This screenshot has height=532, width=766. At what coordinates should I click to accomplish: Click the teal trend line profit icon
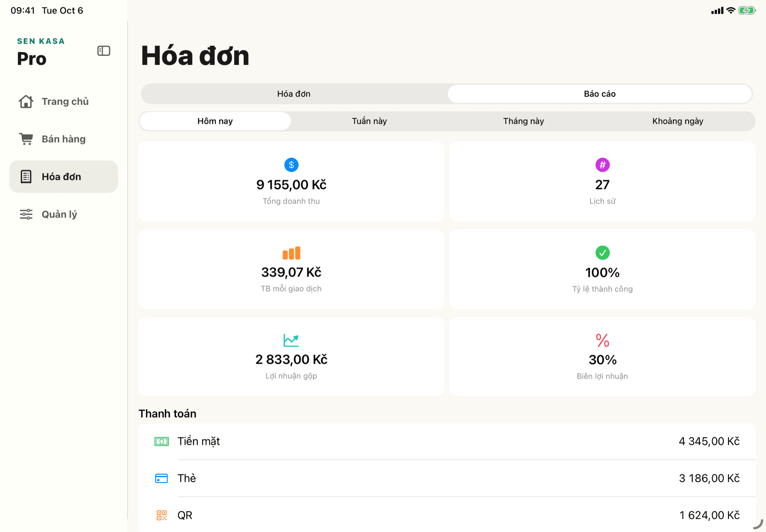pyautogui.click(x=291, y=340)
